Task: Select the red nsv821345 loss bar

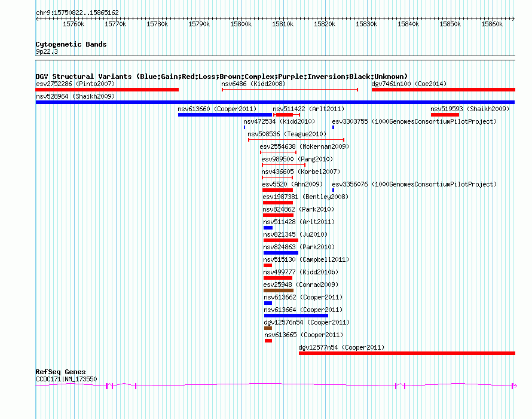Action: [281, 240]
